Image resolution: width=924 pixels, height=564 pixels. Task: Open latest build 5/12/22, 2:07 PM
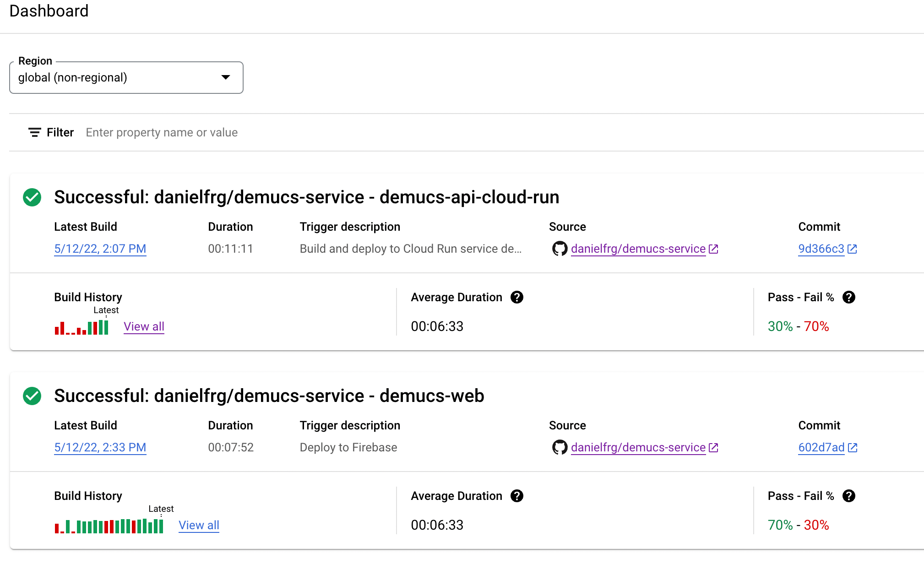click(100, 249)
